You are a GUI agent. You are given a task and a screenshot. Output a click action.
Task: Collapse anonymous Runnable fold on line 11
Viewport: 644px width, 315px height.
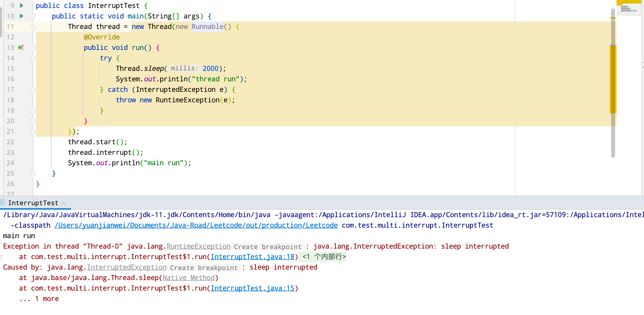pos(33,27)
